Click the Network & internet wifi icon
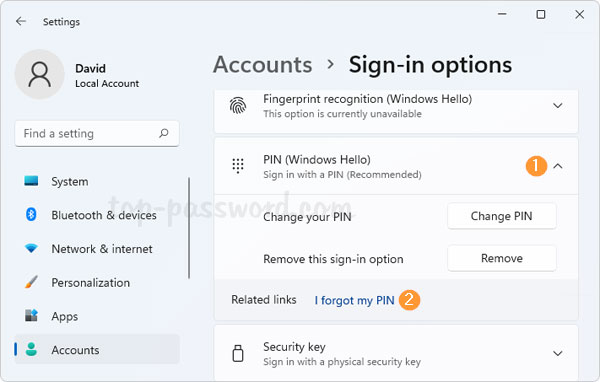The width and height of the screenshot is (600, 382). 31,248
